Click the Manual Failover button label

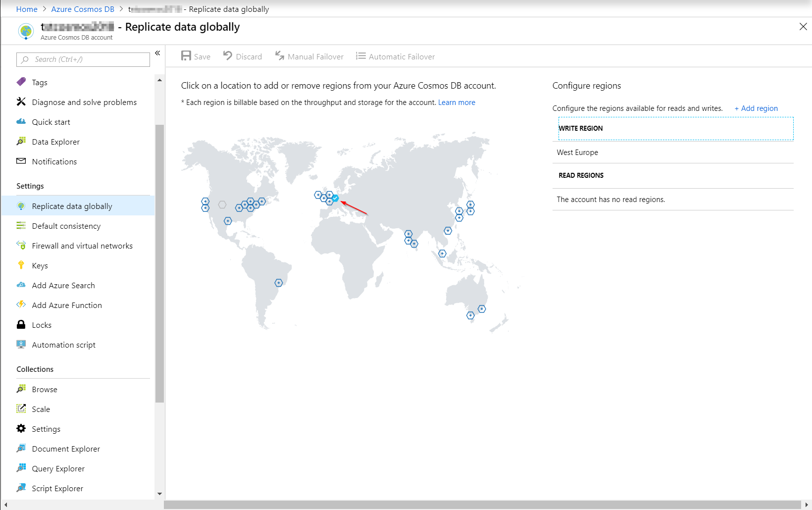[x=315, y=57]
